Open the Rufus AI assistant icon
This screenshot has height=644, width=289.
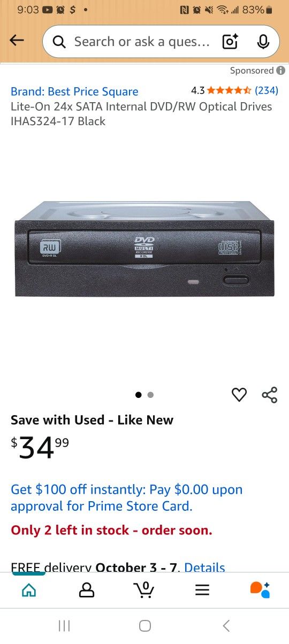pyautogui.click(x=260, y=589)
